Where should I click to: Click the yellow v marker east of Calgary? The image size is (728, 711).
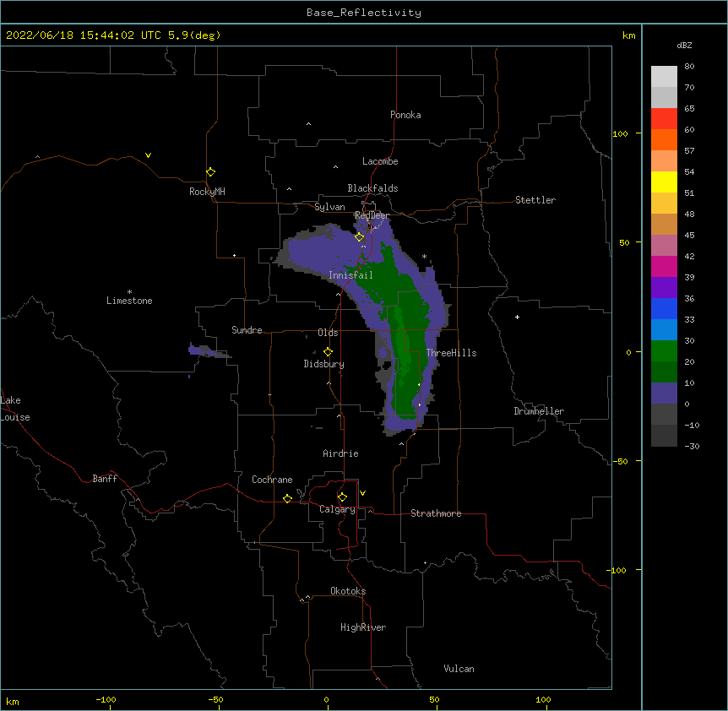[362, 493]
